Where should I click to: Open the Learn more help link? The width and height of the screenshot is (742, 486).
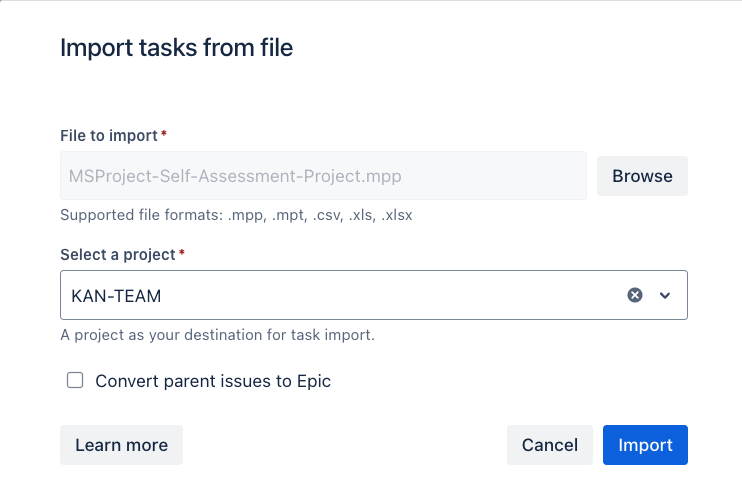tap(121, 445)
